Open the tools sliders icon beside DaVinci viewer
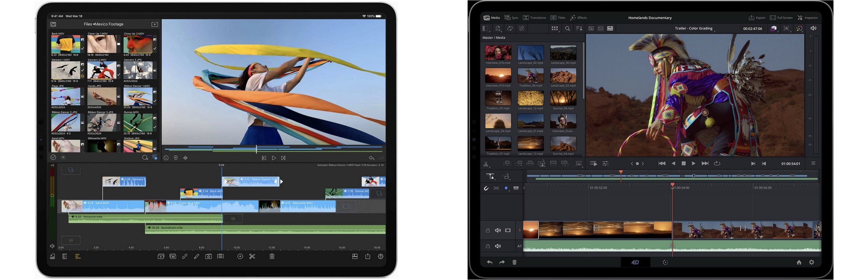This screenshot has height=280, width=868. coord(606,163)
